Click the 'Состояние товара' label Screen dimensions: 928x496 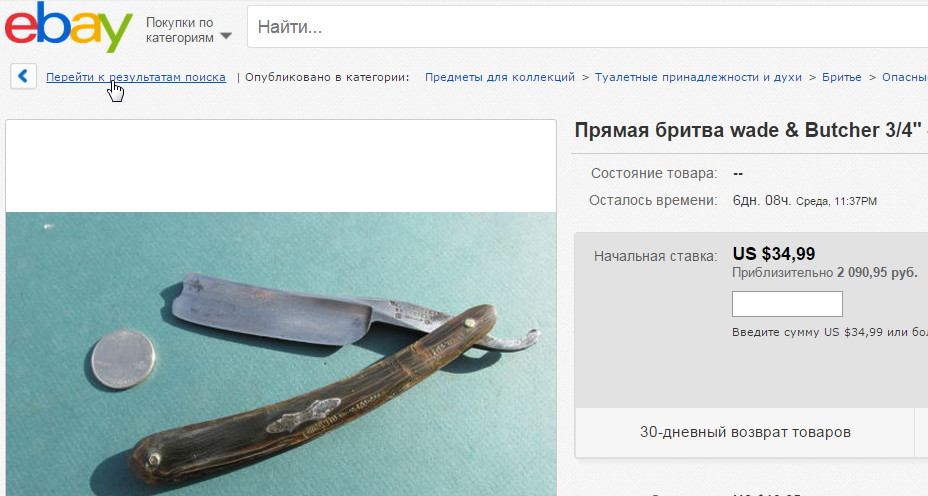coord(654,173)
